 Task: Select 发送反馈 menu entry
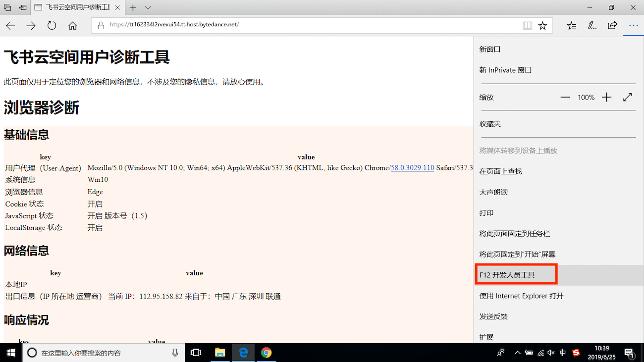(559, 316)
